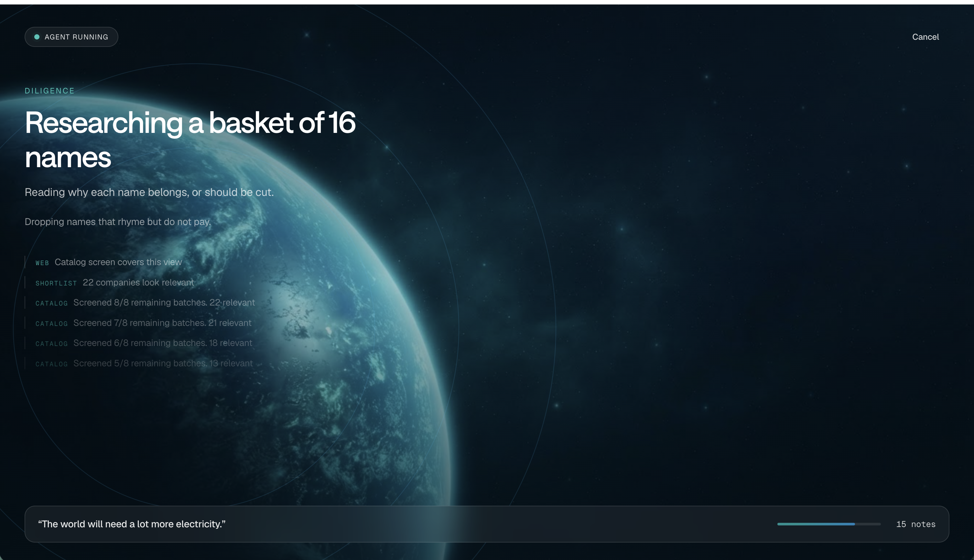Click the DILIGENCE stage label
This screenshot has height=560, width=974.
point(49,91)
